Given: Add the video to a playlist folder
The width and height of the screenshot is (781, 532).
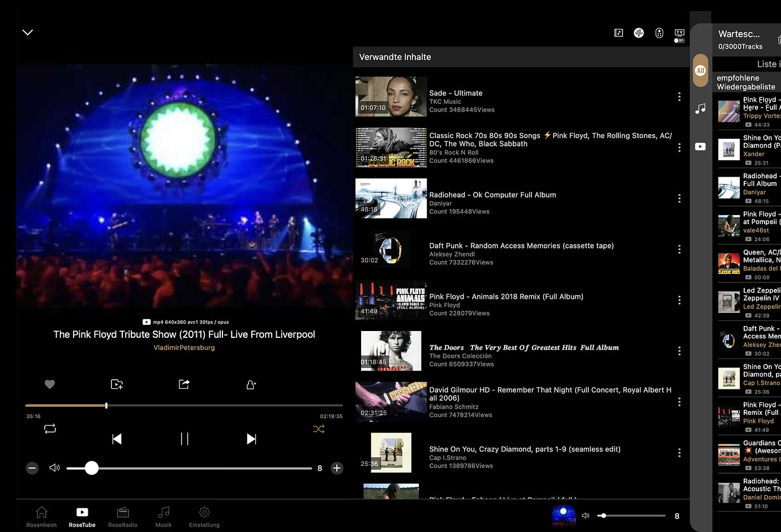Looking at the screenshot, I should 117,384.
